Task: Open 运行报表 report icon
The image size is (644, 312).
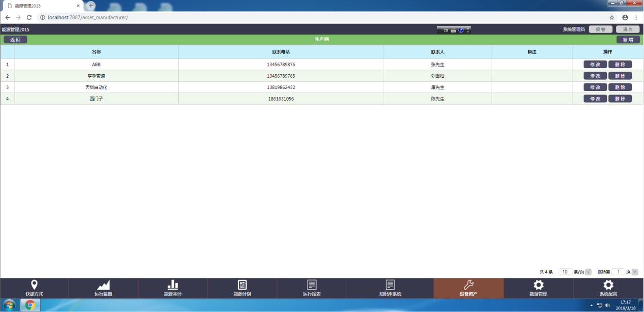Action: [x=312, y=285]
